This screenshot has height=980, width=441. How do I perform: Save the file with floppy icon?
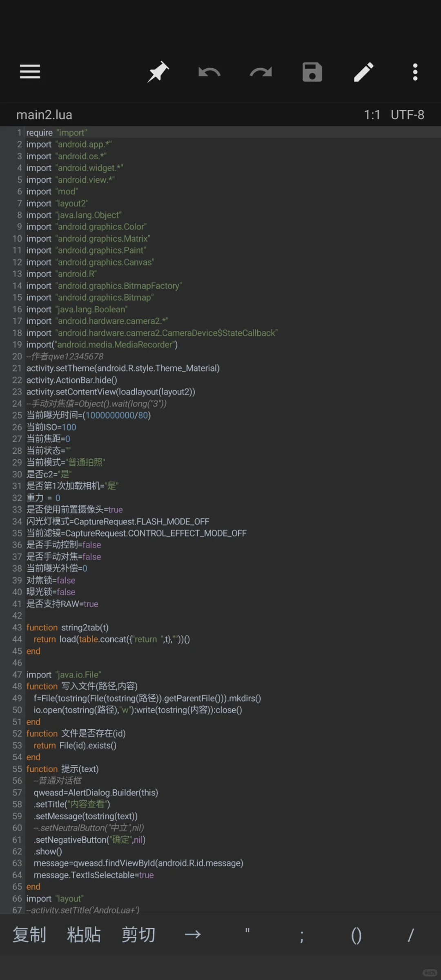point(312,72)
